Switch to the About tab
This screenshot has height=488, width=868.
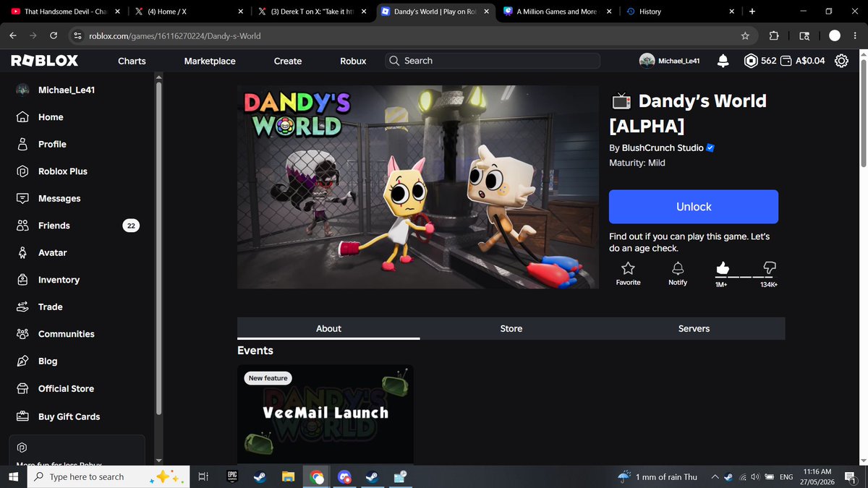[x=328, y=328]
